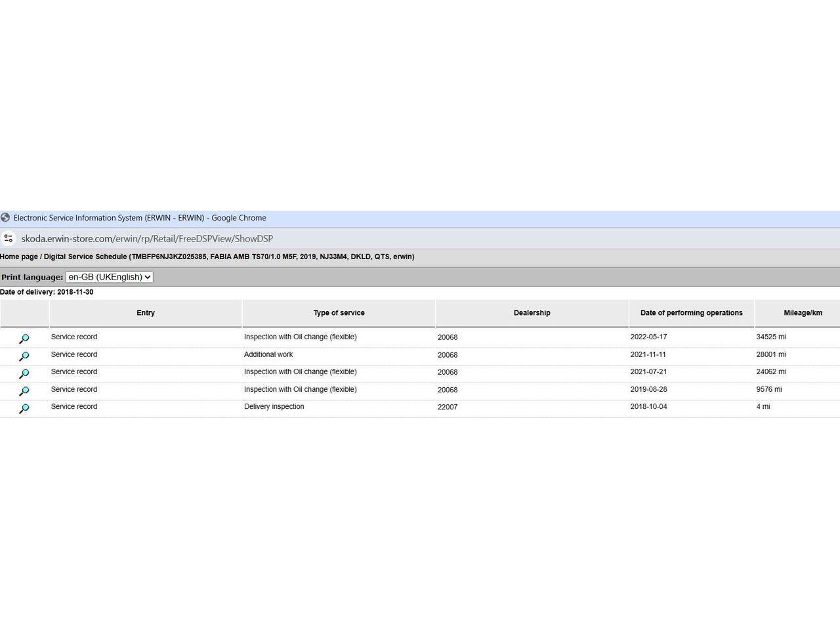Click dealership 22007 in the Delivery inspection row

[448, 407]
